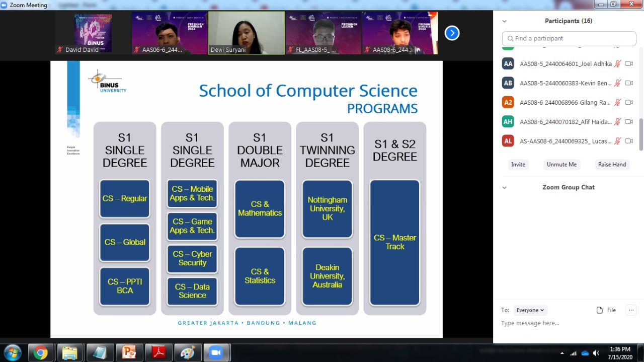The width and height of the screenshot is (644, 362).
Task: Click the Unmute Me button
Action: pyautogui.click(x=561, y=165)
